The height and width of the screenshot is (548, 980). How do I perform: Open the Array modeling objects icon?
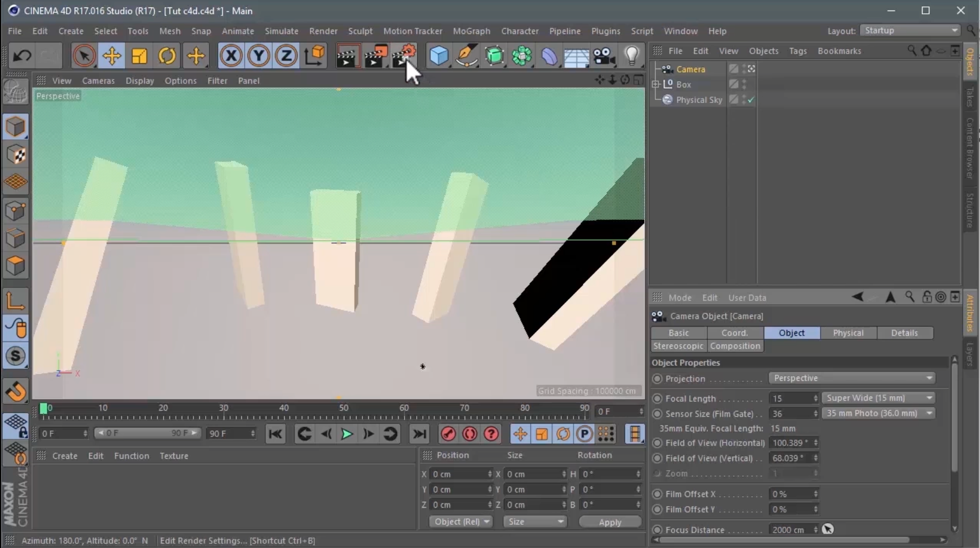pyautogui.click(x=522, y=55)
